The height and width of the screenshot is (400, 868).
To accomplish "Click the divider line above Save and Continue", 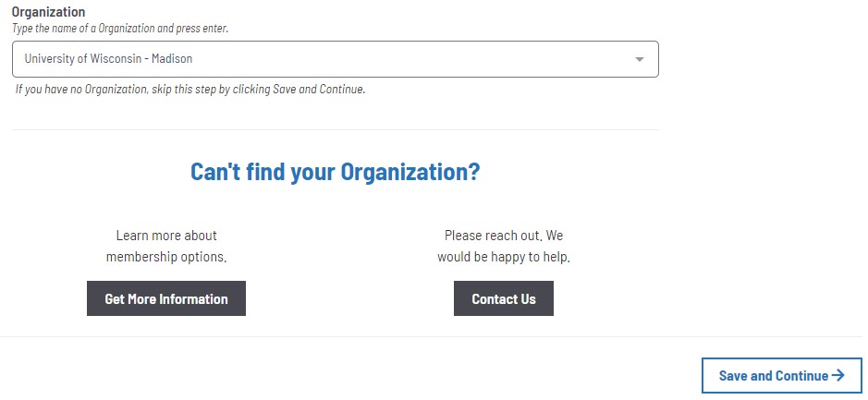I will point(432,336).
